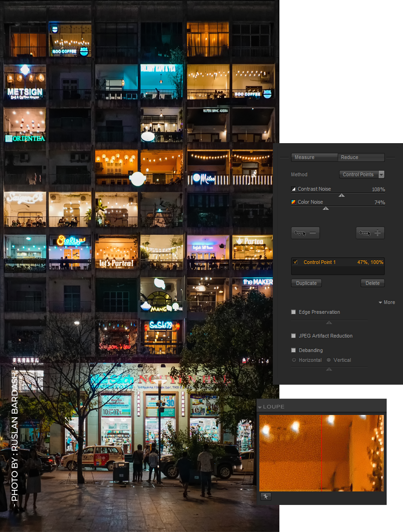This screenshot has height=532, width=403.
Task: Click the Delete button
Action: coord(372,283)
